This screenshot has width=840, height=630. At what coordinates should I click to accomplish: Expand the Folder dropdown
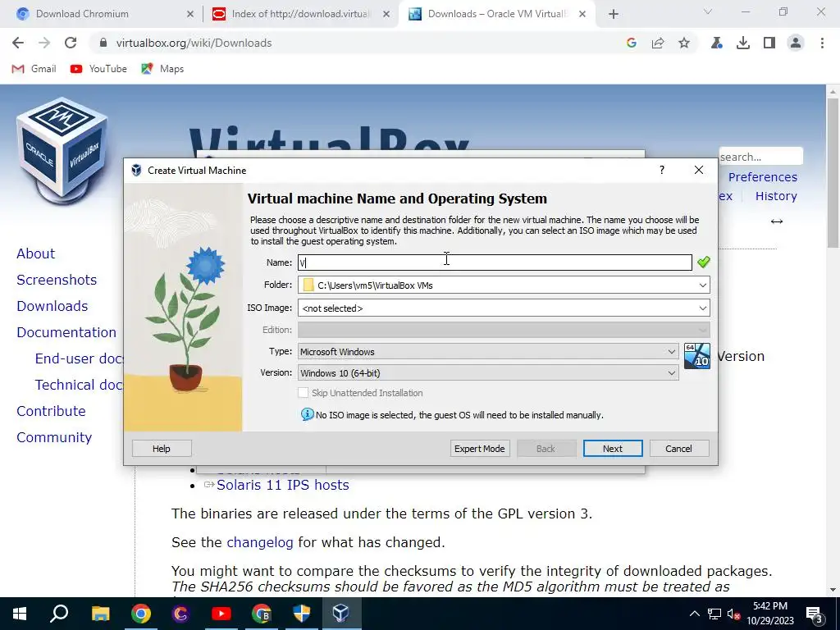click(x=702, y=285)
